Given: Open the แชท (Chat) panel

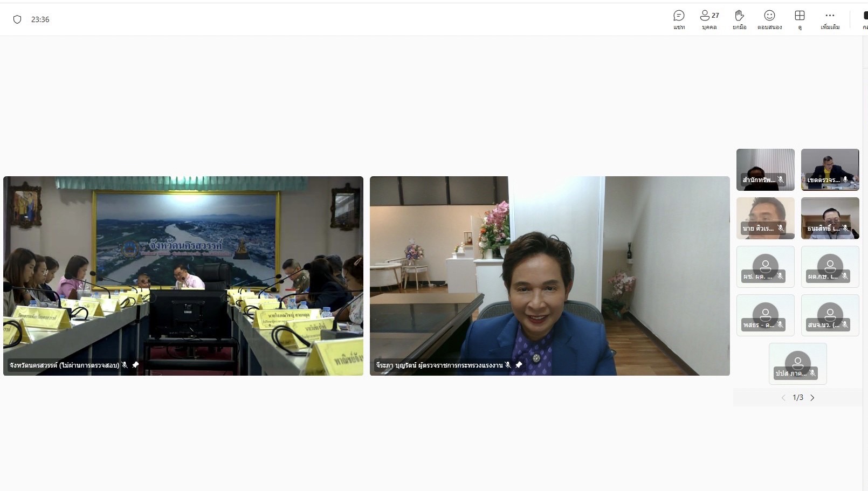Looking at the screenshot, I should click(679, 19).
